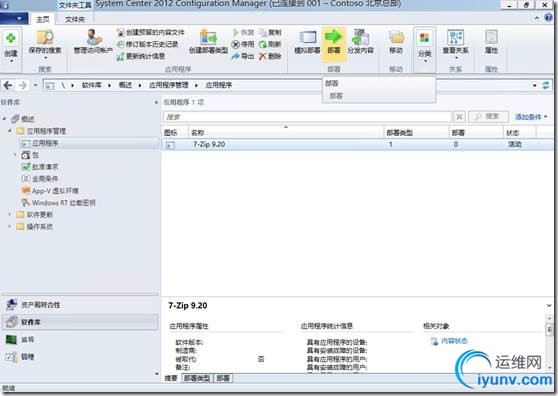Screen dimensions: 558x396
Task: Select Applications (应用程序) in the tree
Action: click(x=44, y=143)
